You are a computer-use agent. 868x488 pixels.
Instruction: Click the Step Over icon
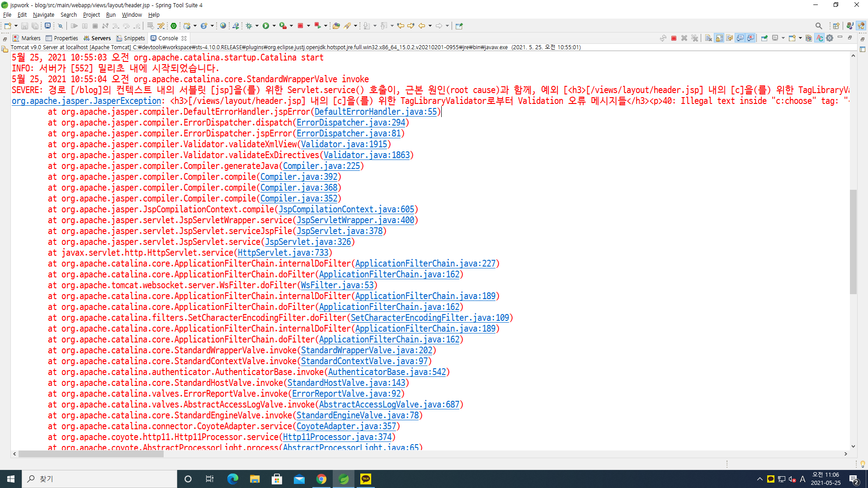click(x=127, y=26)
